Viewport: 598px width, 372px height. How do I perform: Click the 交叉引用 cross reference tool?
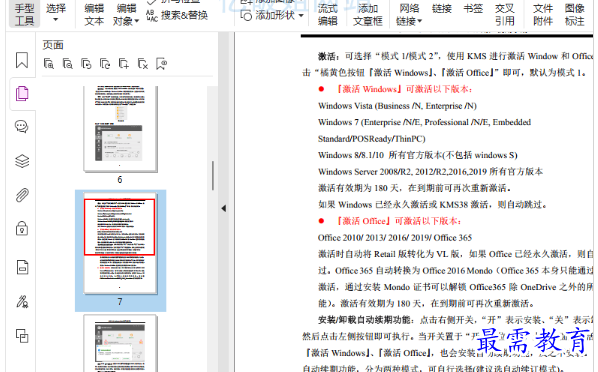(505, 14)
